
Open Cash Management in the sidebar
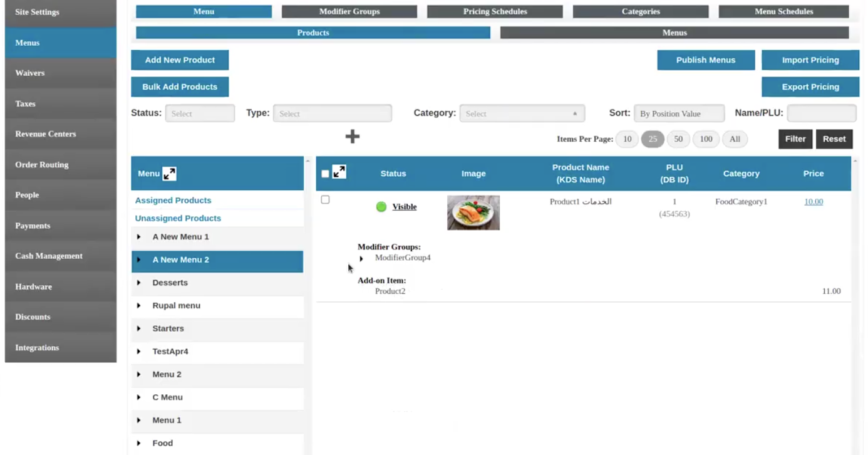61,256
